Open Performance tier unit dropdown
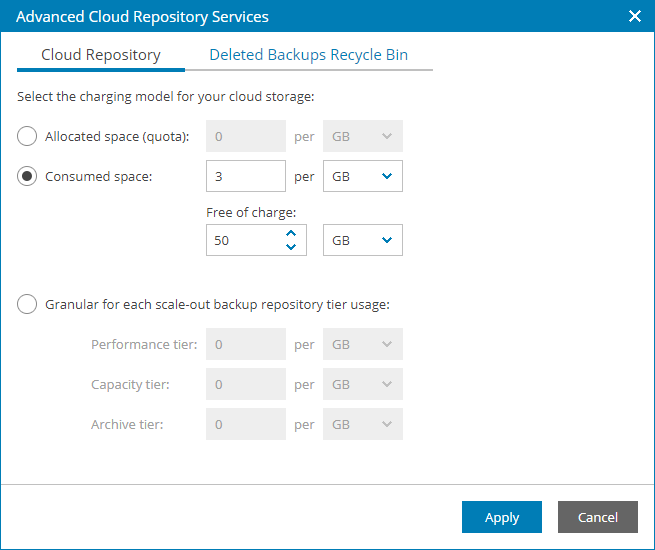Viewport: 655px width, 550px height. 363,344
